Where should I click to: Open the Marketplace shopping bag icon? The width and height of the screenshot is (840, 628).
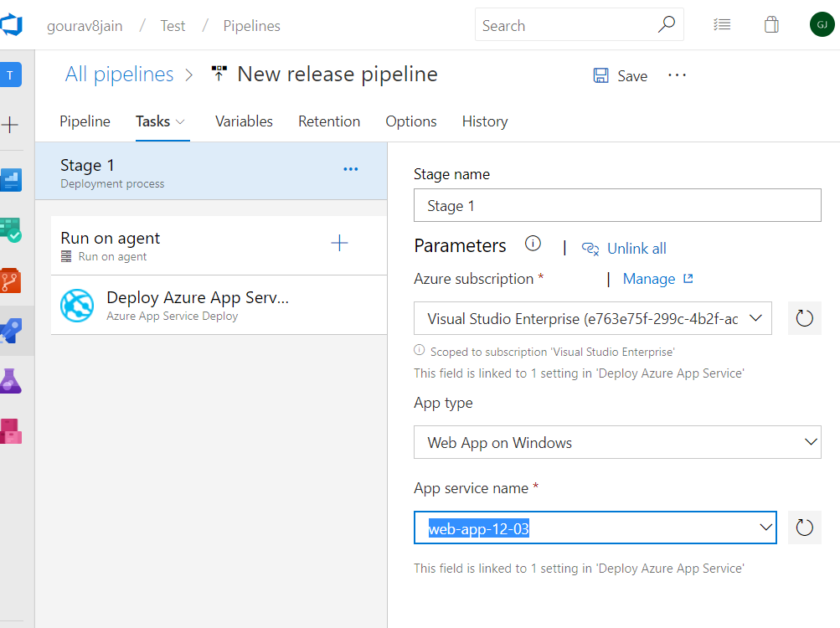771,25
